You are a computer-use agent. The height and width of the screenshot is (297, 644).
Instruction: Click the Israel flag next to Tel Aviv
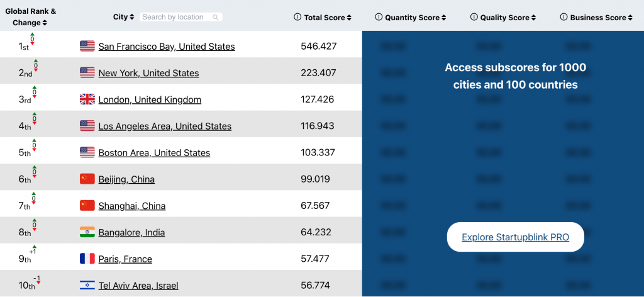pyautogui.click(x=87, y=286)
